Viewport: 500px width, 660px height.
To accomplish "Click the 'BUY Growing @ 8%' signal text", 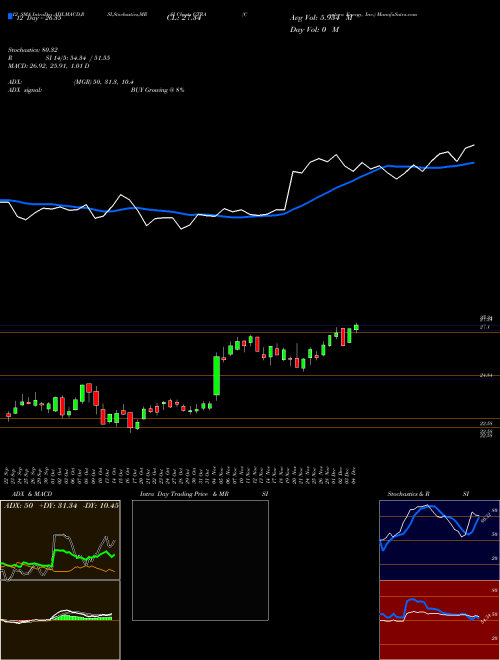I will [157, 90].
